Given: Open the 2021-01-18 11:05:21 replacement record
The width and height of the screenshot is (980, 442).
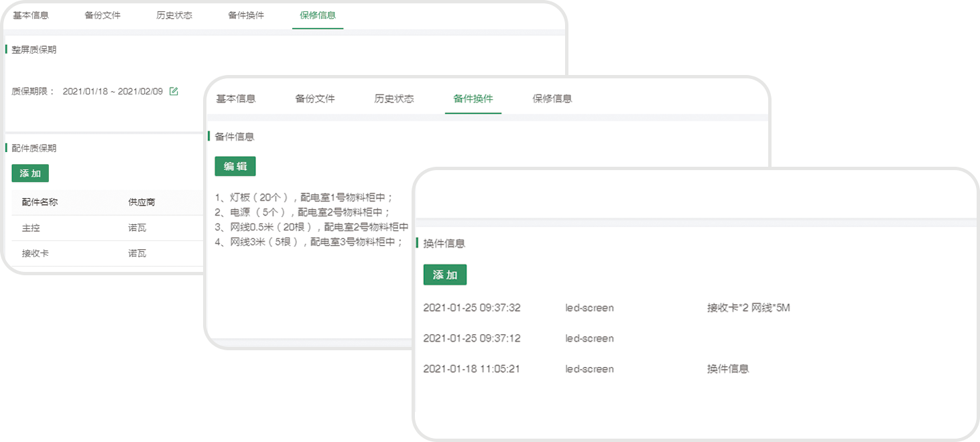Looking at the screenshot, I should (x=472, y=369).
